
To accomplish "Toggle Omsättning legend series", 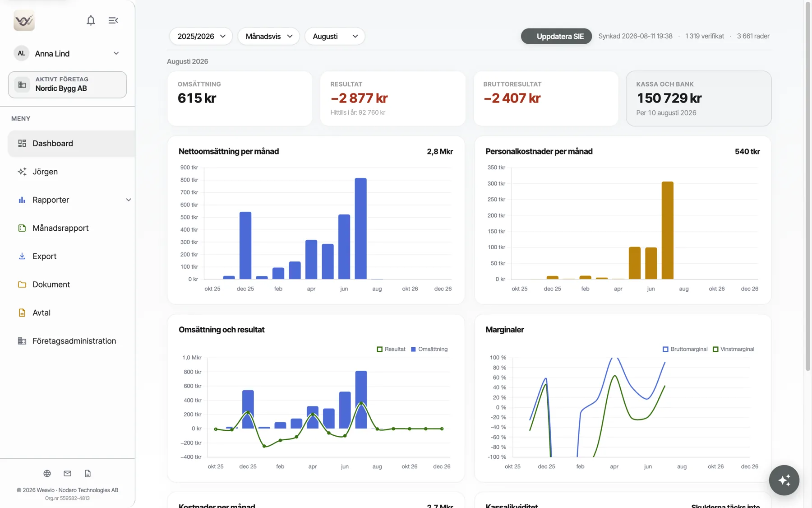I will tap(429, 349).
